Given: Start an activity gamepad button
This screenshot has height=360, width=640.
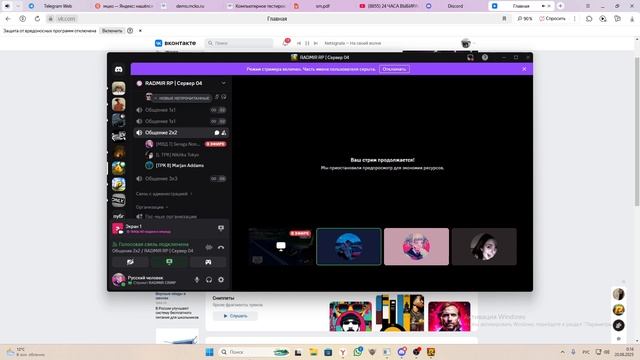Looking at the screenshot, I should (208, 262).
